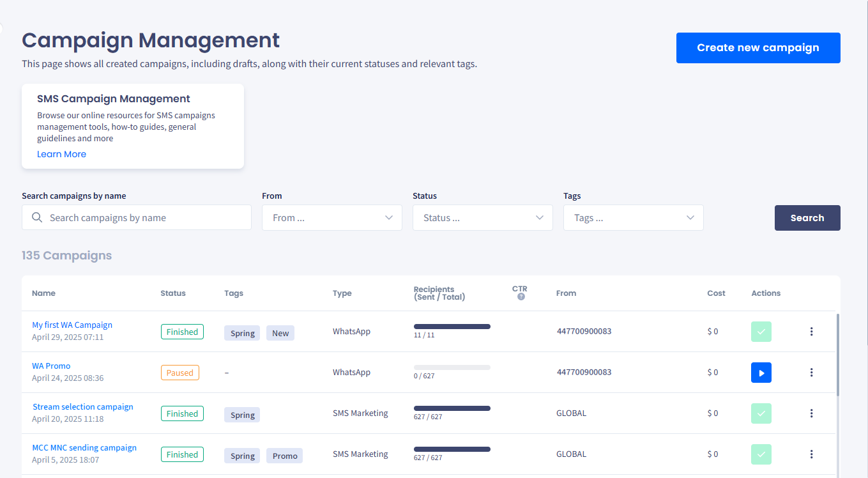Click the Name column header
Viewport: 868px width, 478px height.
click(x=43, y=293)
